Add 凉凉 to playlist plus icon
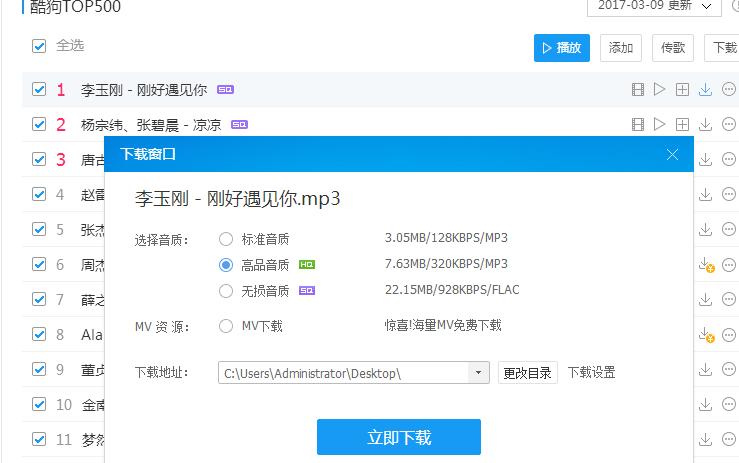Screen dimensions: 739x463 click(x=682, y=124)
